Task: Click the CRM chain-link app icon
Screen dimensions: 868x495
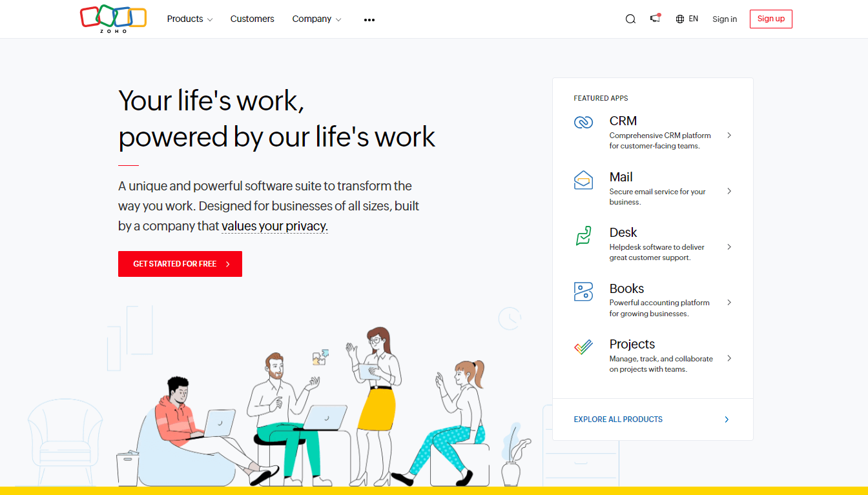Action: click(x=583, y=122)
